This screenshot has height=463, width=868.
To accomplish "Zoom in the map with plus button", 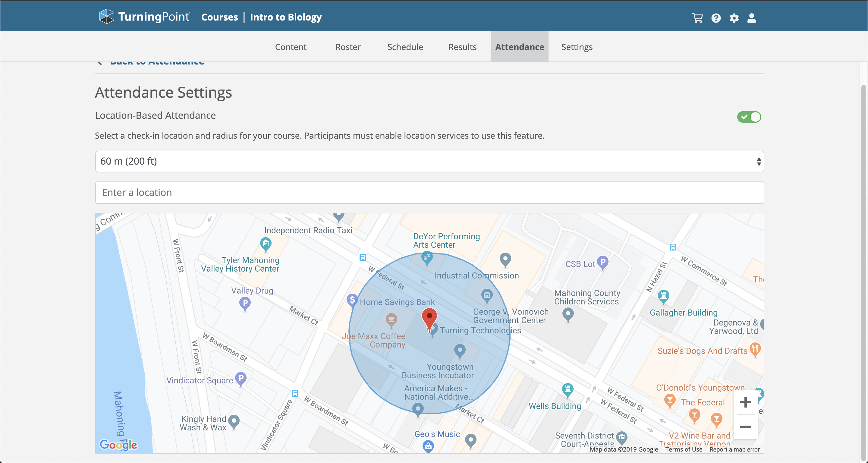I will 745,402.
